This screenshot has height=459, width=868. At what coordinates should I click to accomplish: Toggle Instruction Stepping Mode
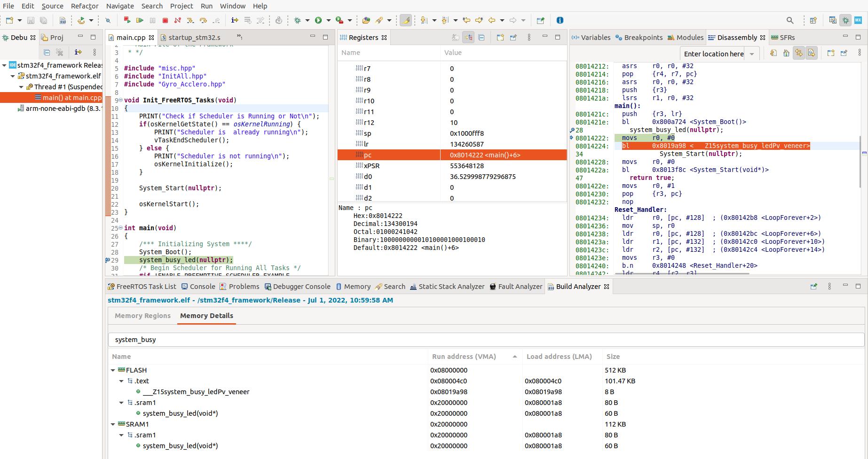click(x=235, y=20)
